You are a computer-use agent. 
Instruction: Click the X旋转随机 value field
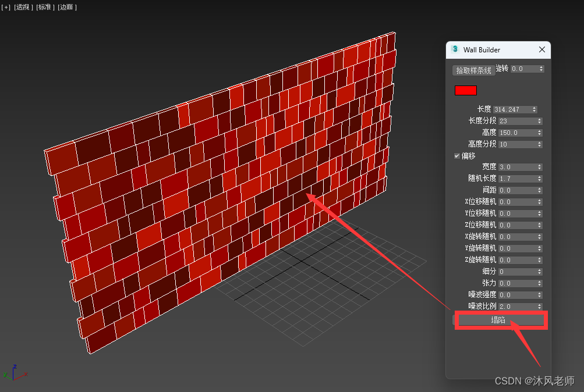[518, 237]
